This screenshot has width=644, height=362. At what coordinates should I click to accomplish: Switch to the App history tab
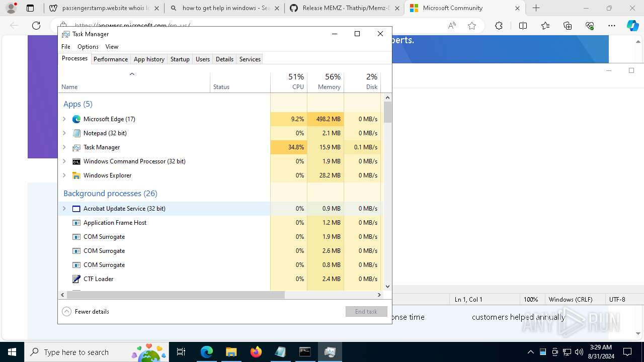(x=149, y=59)
